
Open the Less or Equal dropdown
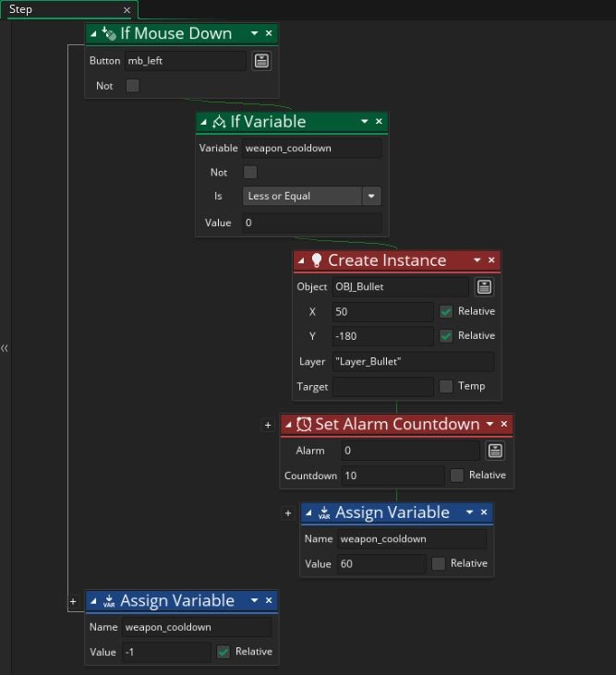coord(371,196)
